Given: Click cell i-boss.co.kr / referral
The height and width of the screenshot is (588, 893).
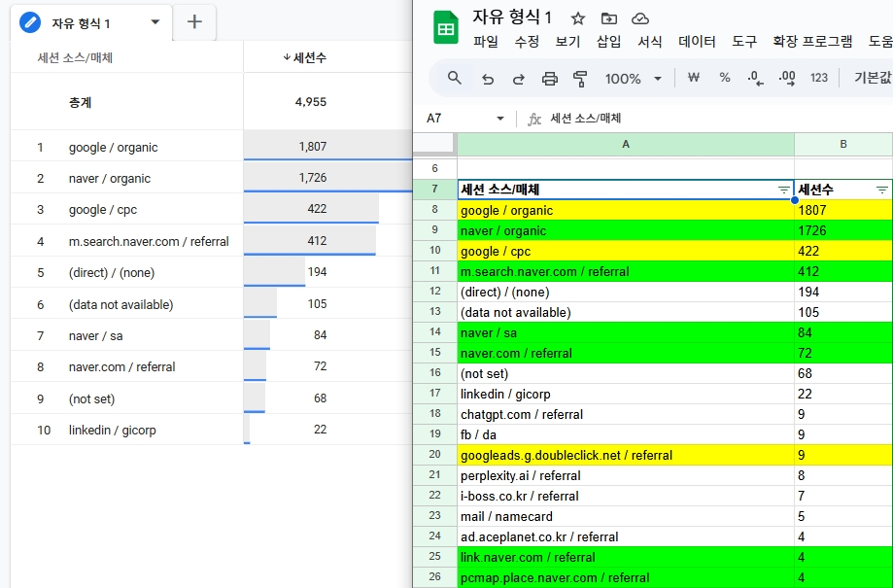Looking at the screenshot, I should coord(626,496).
